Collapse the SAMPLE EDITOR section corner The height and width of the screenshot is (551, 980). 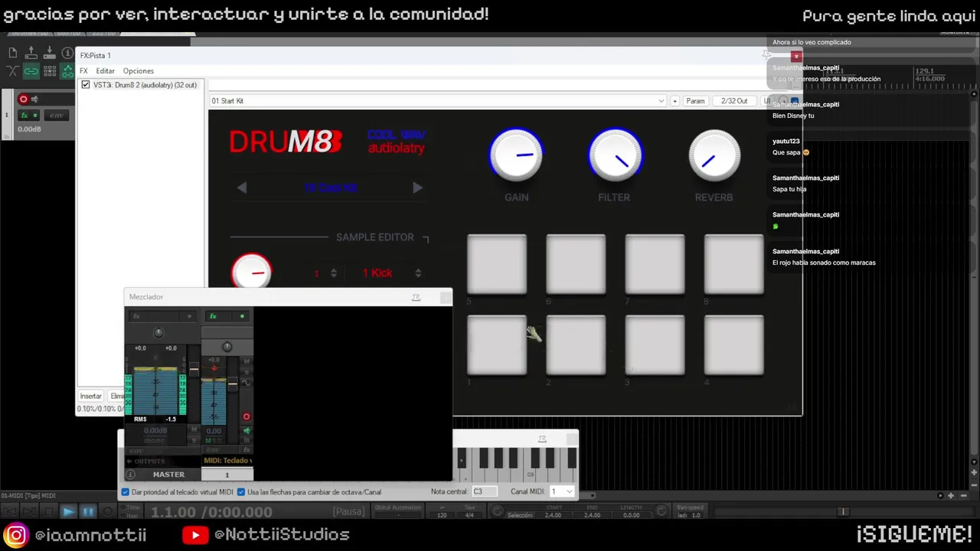click(x=426, y=238)
